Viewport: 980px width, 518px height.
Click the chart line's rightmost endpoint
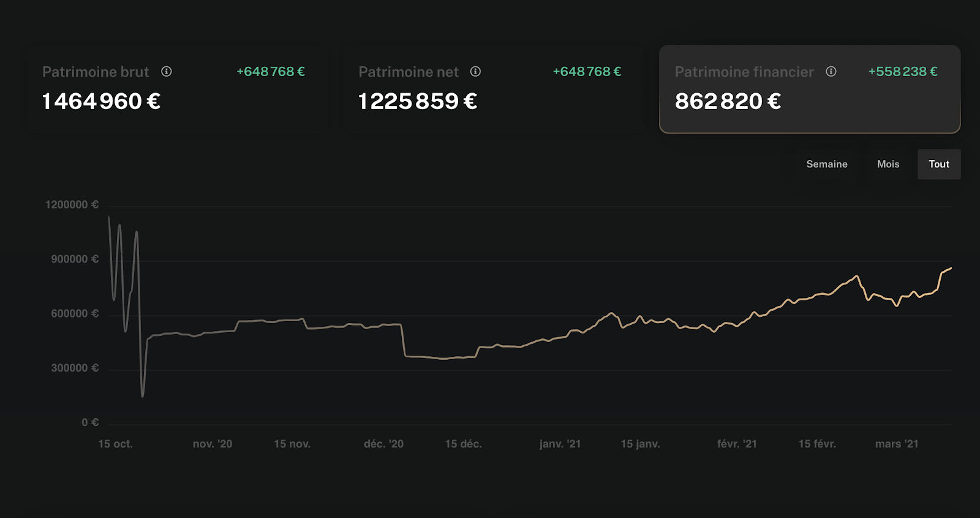pos(951,268)
